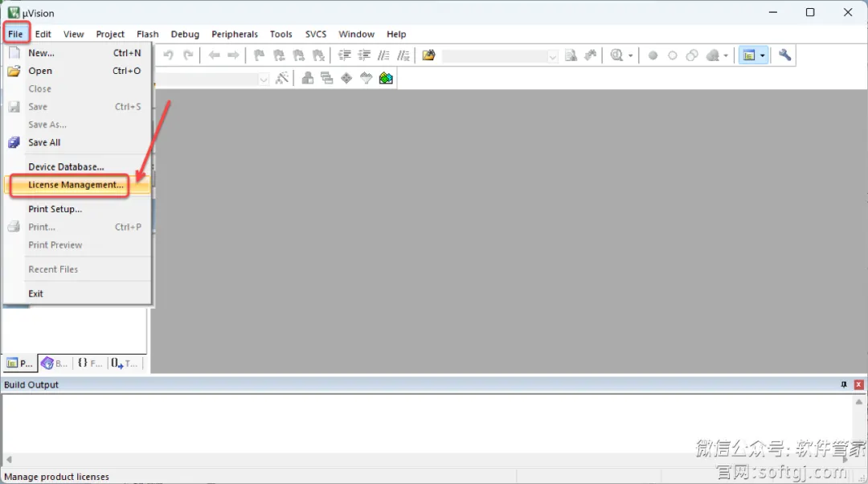The width and height of the screenshot is (868, 484).
Task: Select License Management... menu entry
Action: pyautogui.click(x=77, y=184)
